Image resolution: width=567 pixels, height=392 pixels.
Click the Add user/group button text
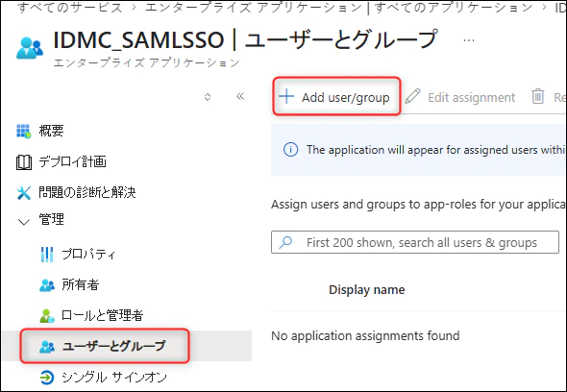tap(346, 97)
